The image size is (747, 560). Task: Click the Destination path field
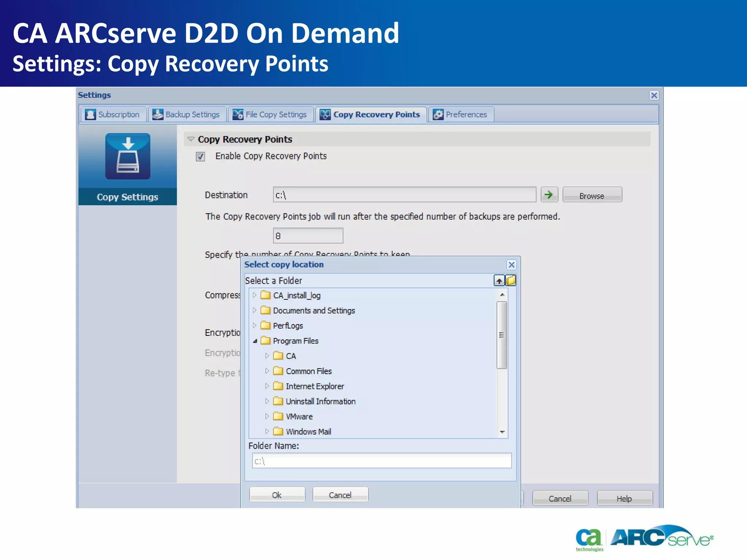pyautogui.click(x=405, y=195)
